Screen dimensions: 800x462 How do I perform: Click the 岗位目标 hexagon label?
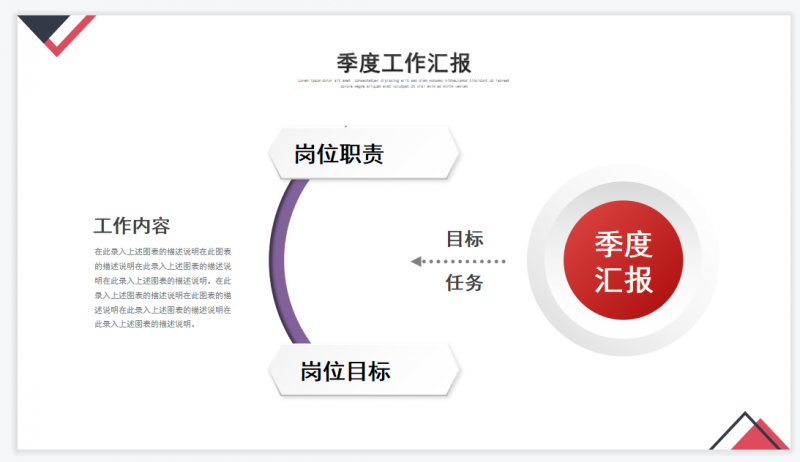pyautogui.click(x=364, y=370)
